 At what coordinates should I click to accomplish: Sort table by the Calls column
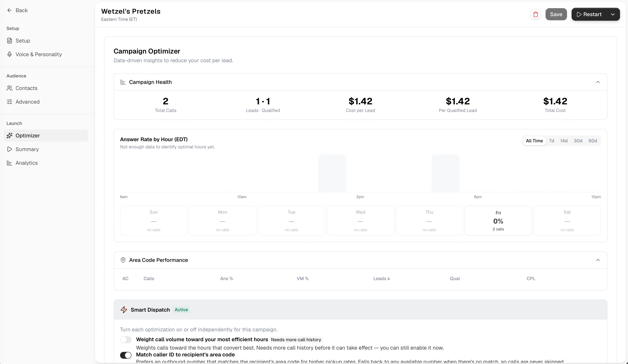[149, 279]
